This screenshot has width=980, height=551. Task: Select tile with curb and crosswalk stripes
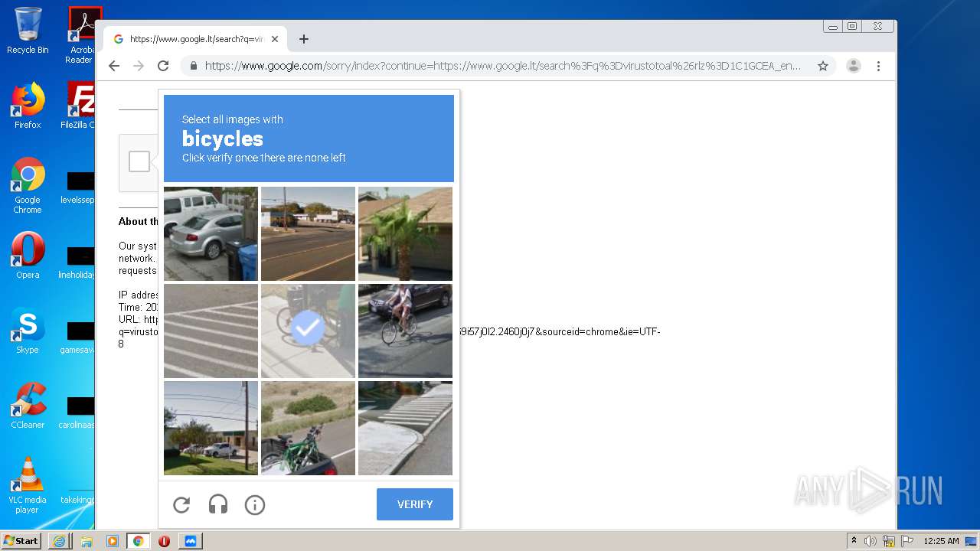(x=405, y=429)
